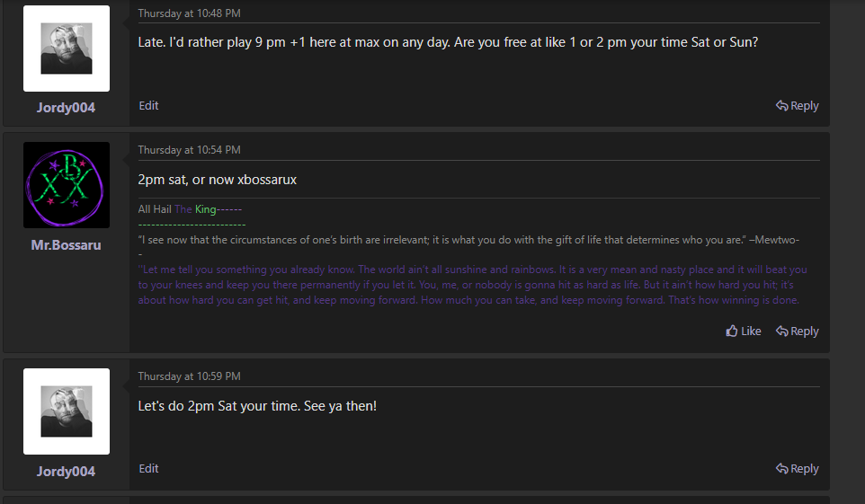This screenshot has height=504, width=865.
Task: Open Jordy004's avatar in the 10:59 PM post
Action: click(67, 411)
